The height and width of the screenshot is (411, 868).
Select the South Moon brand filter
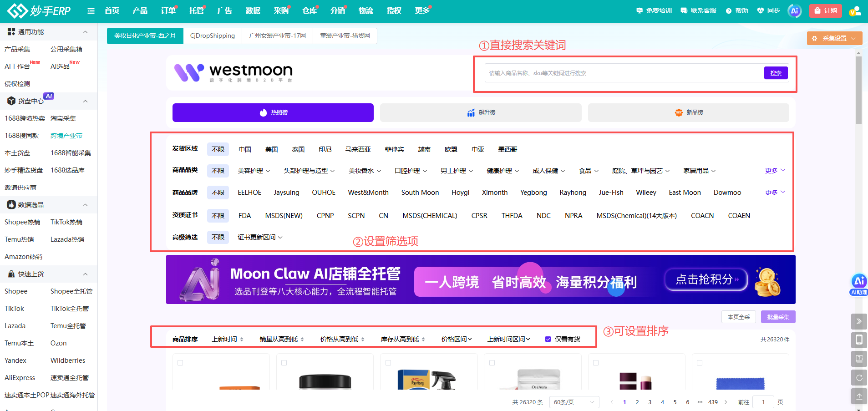[x=420, y=193]
